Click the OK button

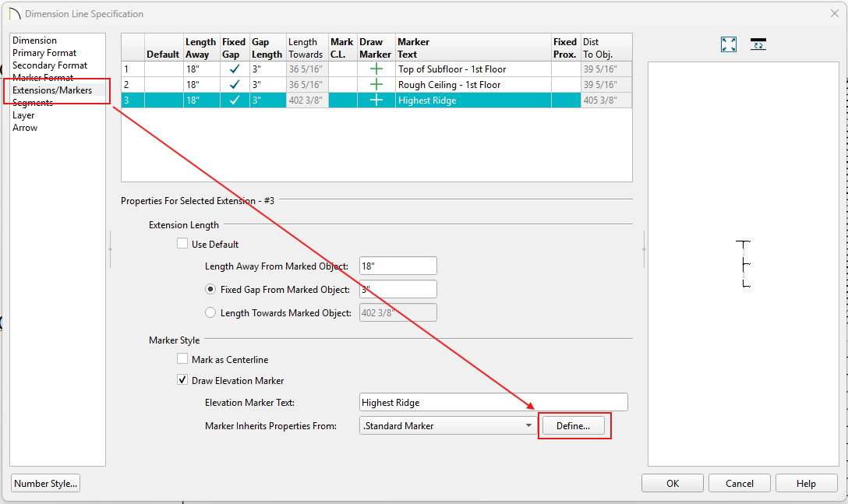tap(672, 484)
